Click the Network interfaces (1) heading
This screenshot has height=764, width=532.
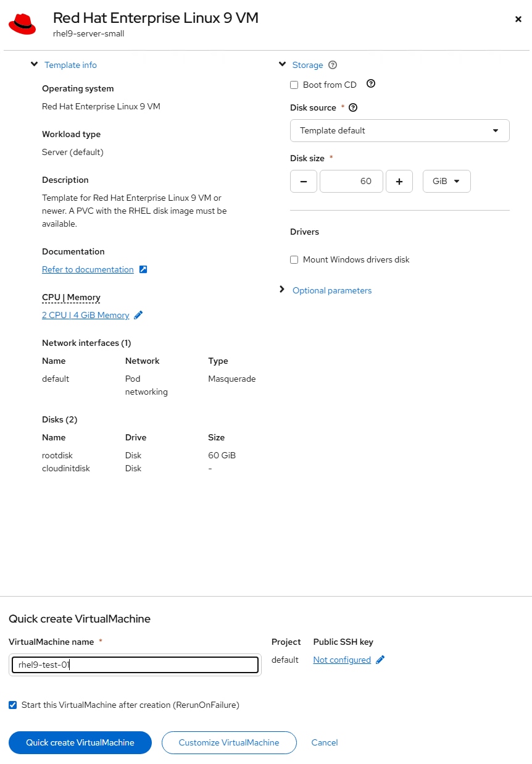point(86,343)
